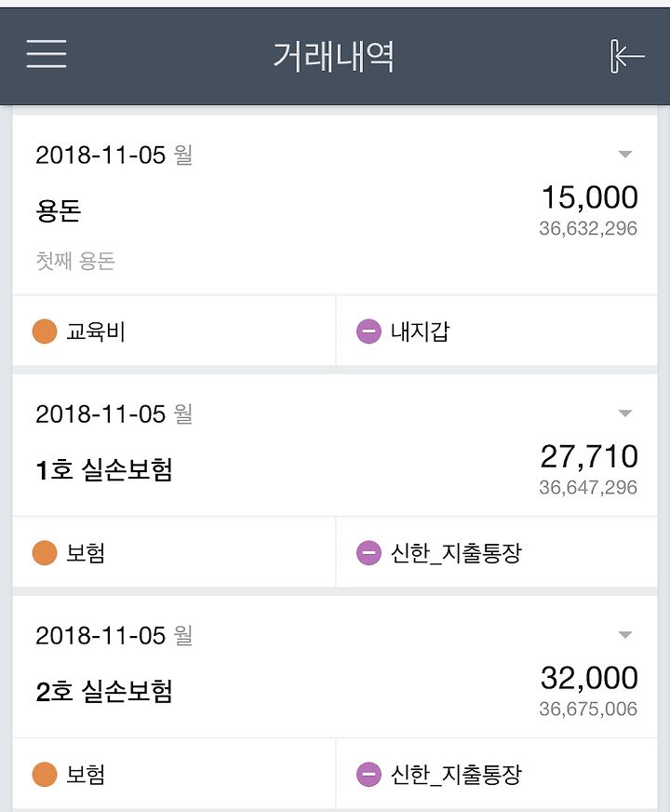Tap the 15,000 amount

(589, 197)
